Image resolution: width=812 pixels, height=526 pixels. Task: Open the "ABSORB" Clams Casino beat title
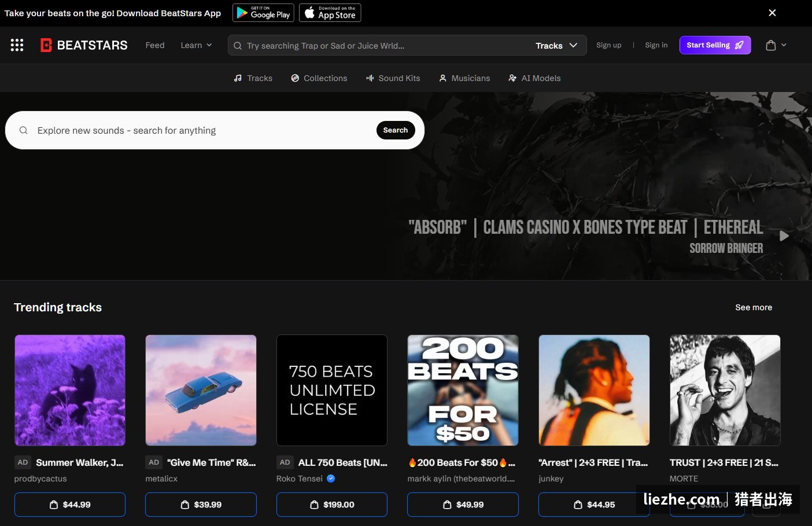point(586,227)
